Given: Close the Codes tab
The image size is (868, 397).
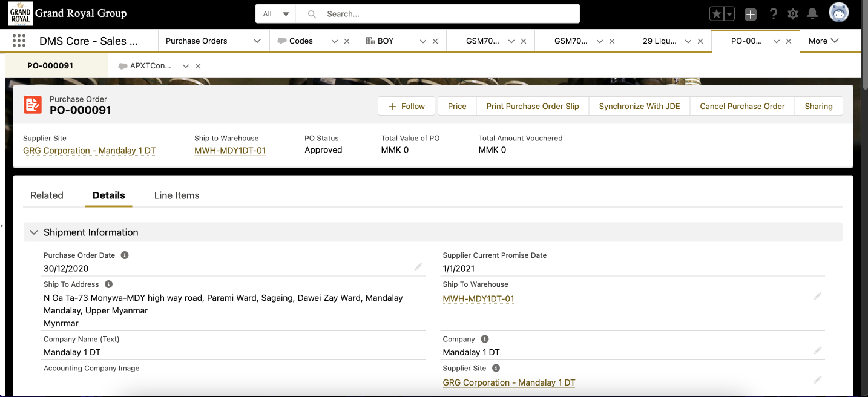Looking at the screenshot, I should click(x=347, y=41).
